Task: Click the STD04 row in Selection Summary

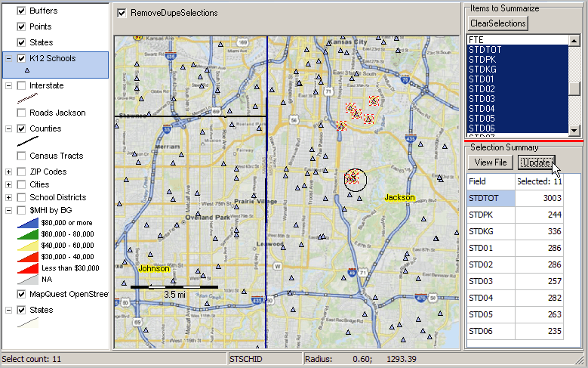Action: (x=515, y=298)
